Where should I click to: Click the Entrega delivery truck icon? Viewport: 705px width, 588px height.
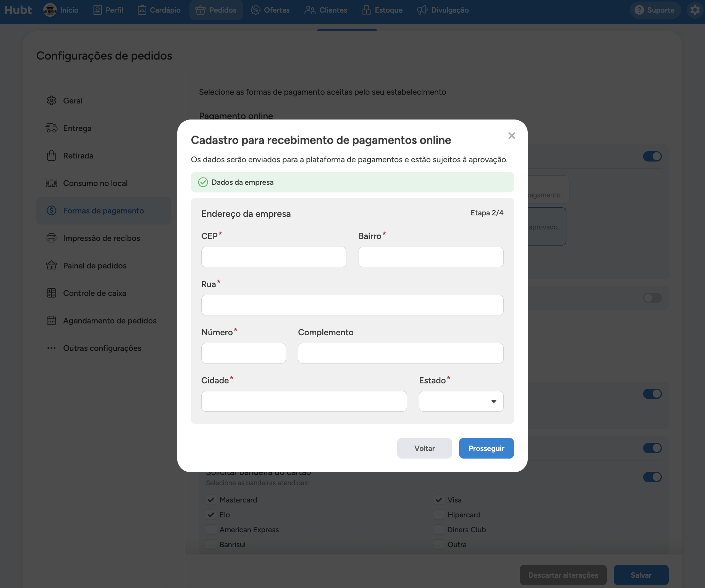(x=52, y=128)
